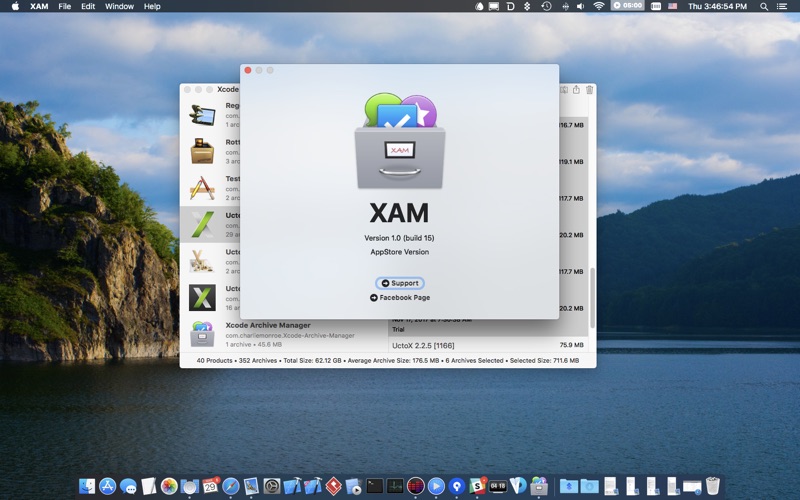
Task: Click the trash icon in archive window toolbar
Action: 589,90
